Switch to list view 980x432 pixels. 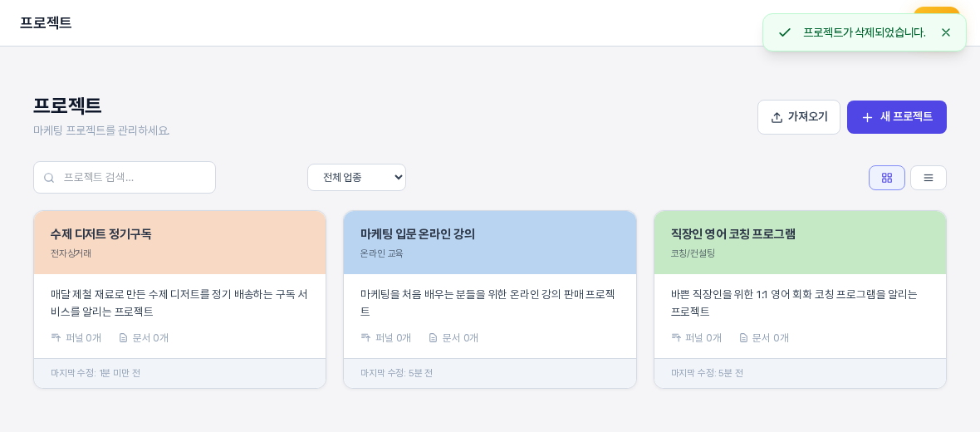pyautogui.click(x=929, y=178)
